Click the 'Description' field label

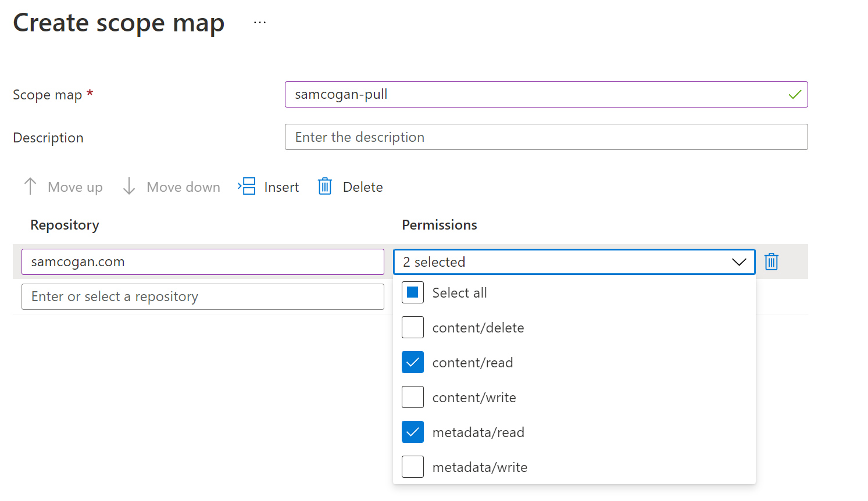(x=48, y=138)
